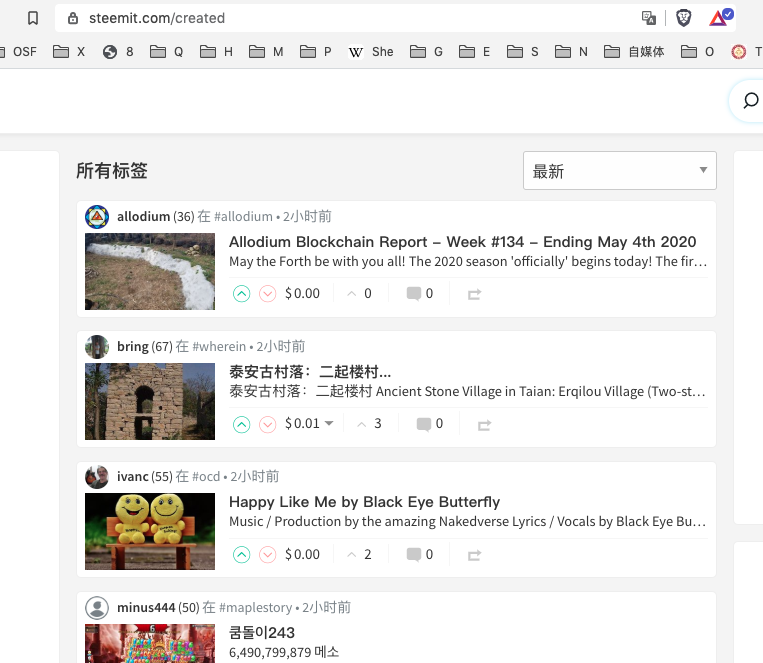
Task: Click allodium's user avatar
Action: click(x=97, y=217)
